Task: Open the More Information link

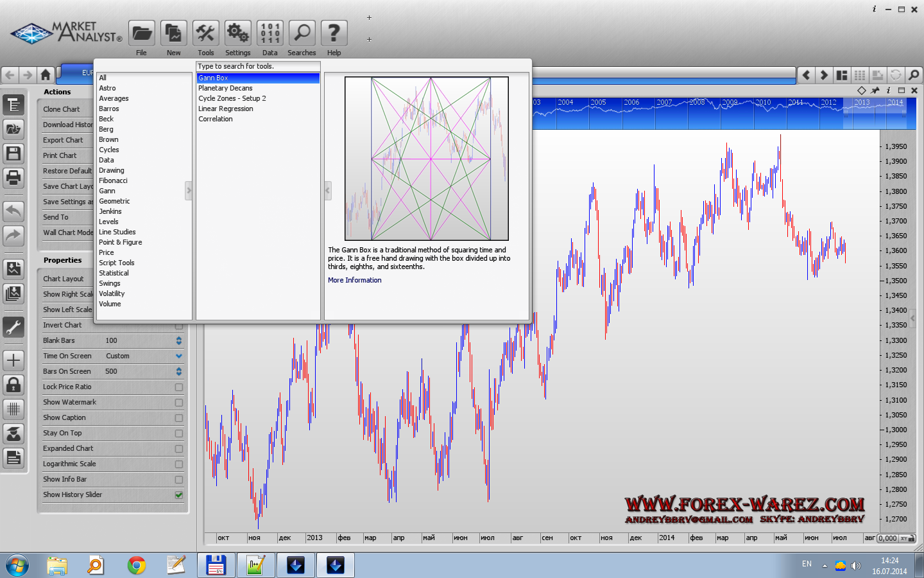Action: pos(354,280)
